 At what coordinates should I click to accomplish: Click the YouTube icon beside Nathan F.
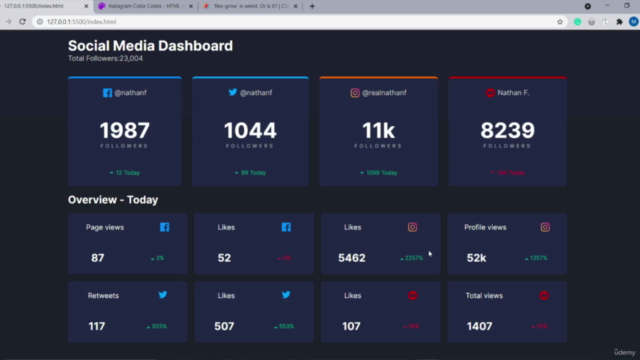490,93
